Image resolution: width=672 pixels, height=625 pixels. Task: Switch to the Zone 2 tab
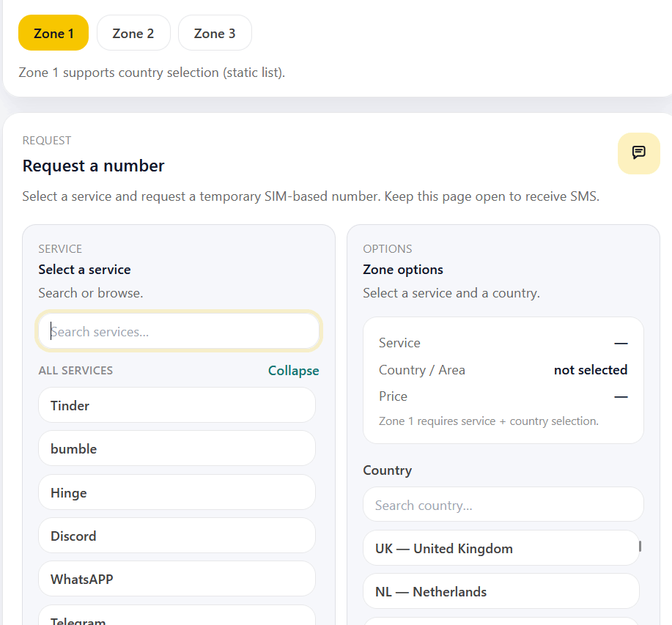tap(133, 33)
